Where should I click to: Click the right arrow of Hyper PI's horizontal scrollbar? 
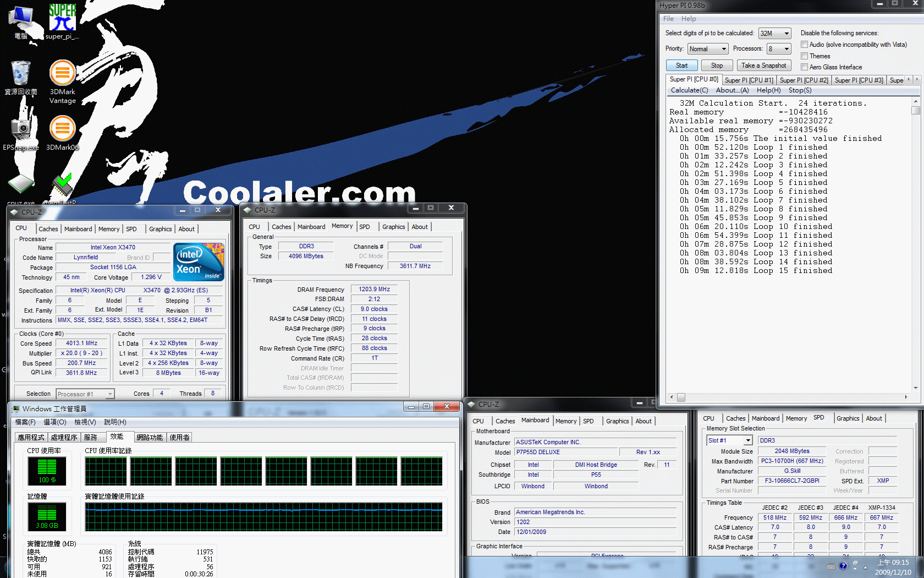tap(906, 397)
